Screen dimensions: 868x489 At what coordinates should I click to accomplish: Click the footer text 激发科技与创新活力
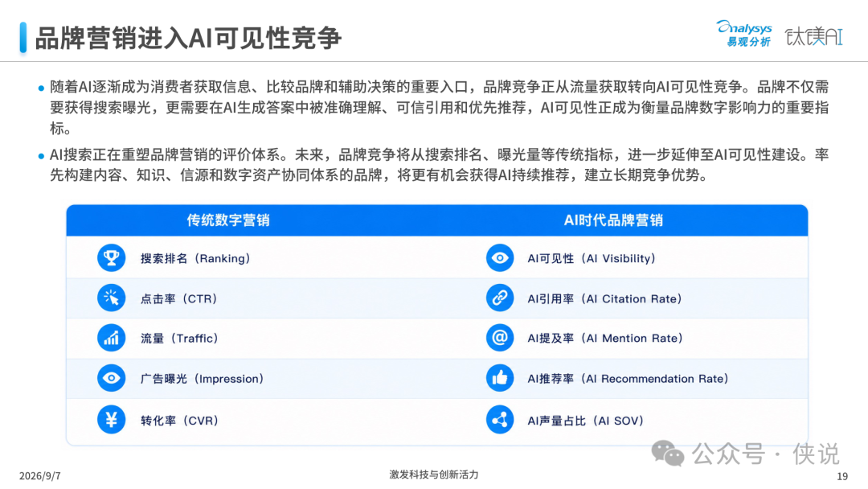click(x=433, y=475)
